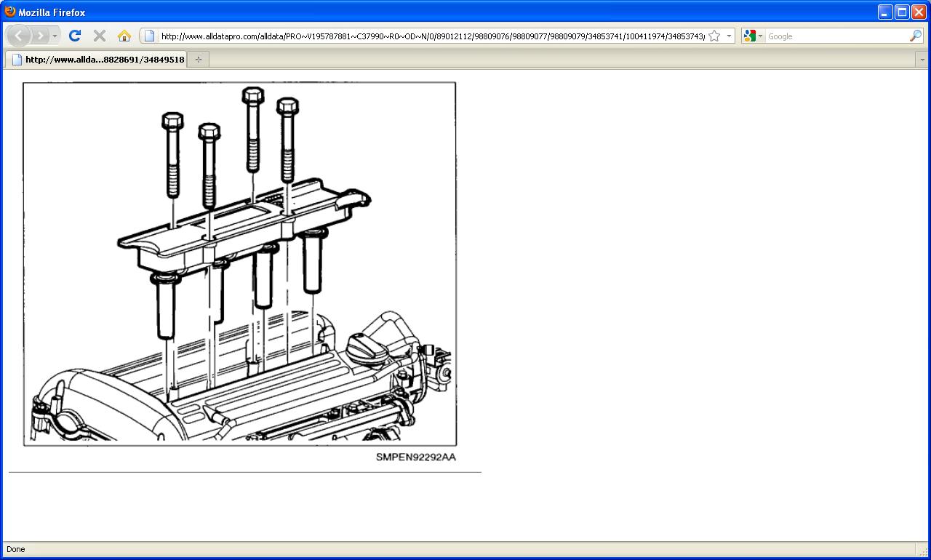Image resolution: width=931 pixels, height=560 pixels.
Task: Minimize the Firefox window
Action: coord(885,12)
